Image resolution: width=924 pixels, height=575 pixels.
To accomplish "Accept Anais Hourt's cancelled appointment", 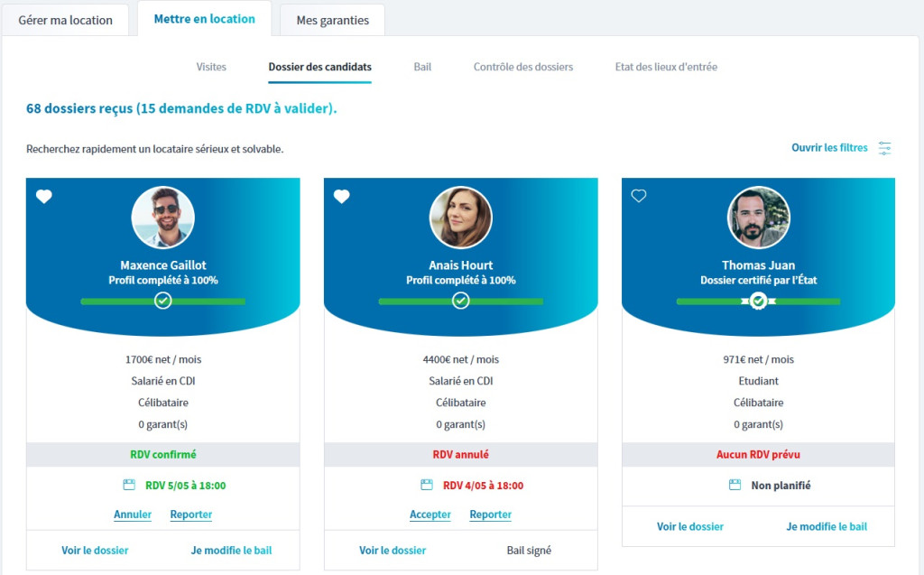I will tap(430, 515).
